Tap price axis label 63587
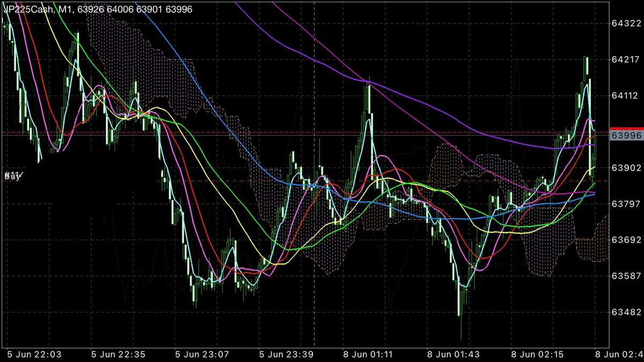 point(626,276)
